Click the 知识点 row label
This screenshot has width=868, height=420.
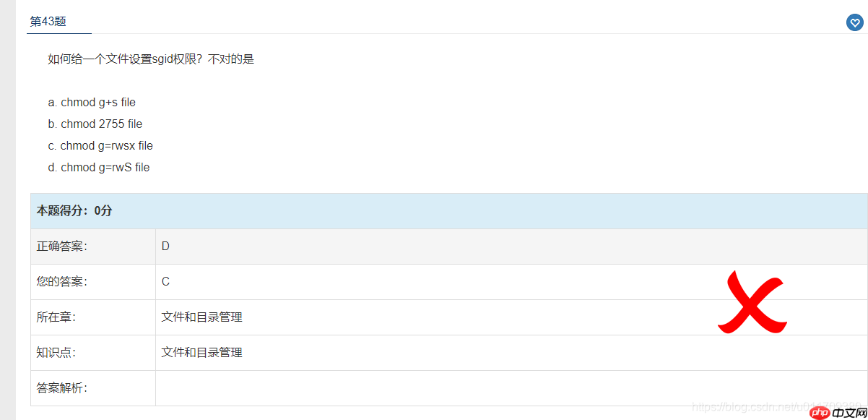(x=56, y=352)
